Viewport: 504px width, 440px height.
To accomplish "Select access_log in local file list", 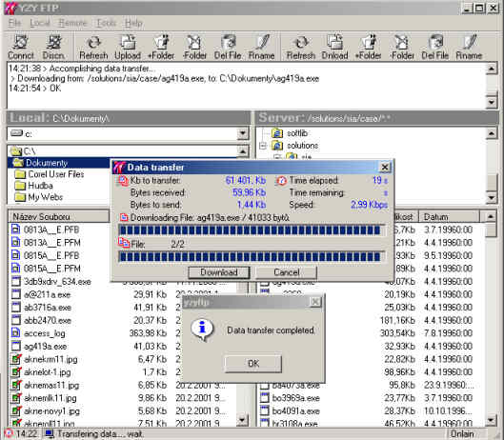I will 45,333.
